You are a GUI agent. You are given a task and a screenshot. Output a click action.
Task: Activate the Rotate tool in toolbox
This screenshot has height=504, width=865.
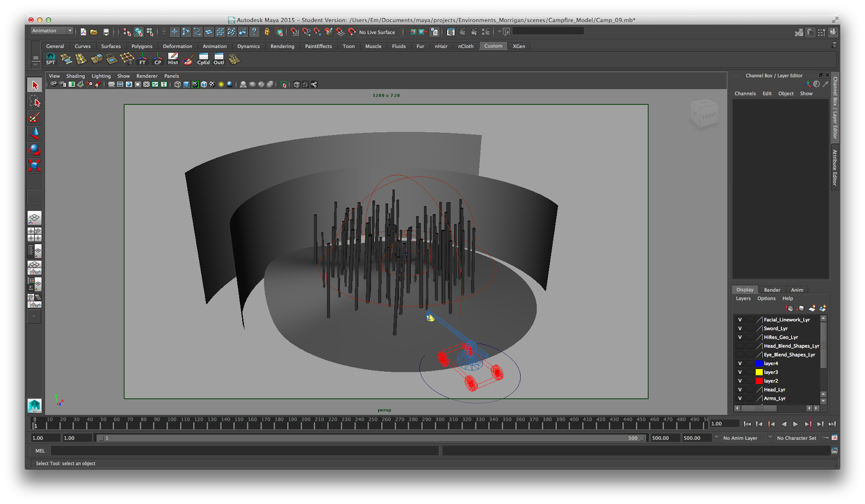point(35,150)
